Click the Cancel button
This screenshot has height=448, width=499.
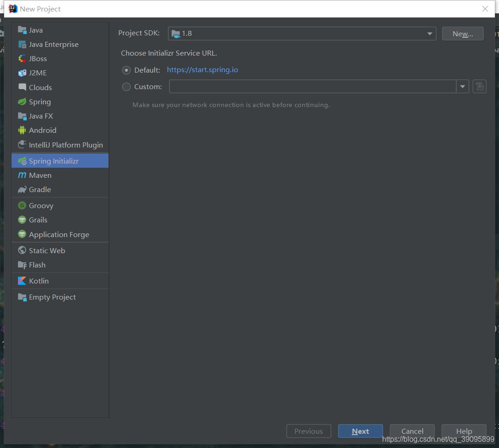(412, 431)
